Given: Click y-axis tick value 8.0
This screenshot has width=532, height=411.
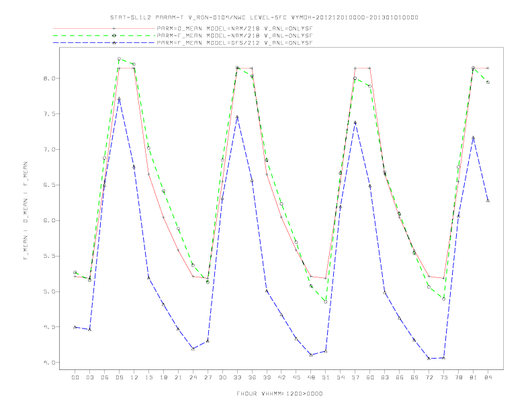Looking at the screenshot, I should coord(48,79).
